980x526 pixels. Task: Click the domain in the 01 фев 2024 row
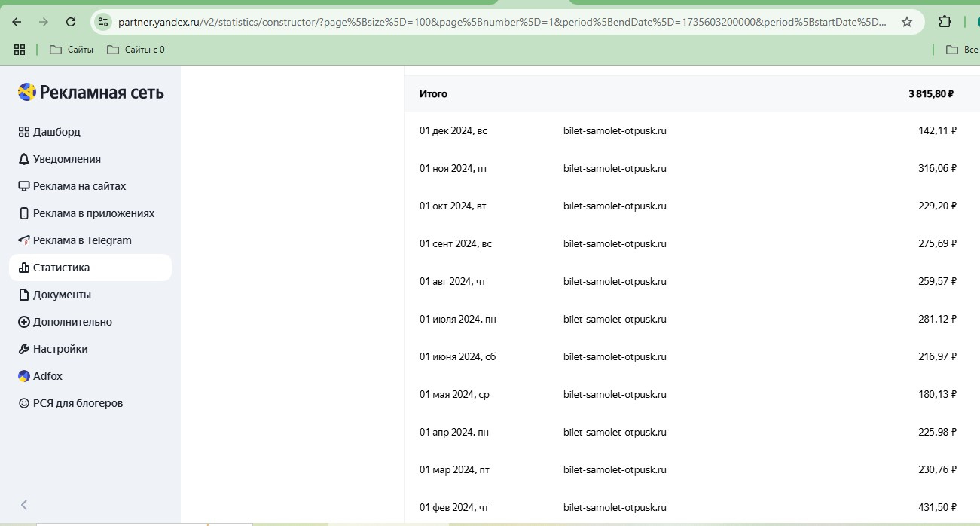(x=615, y=507)
